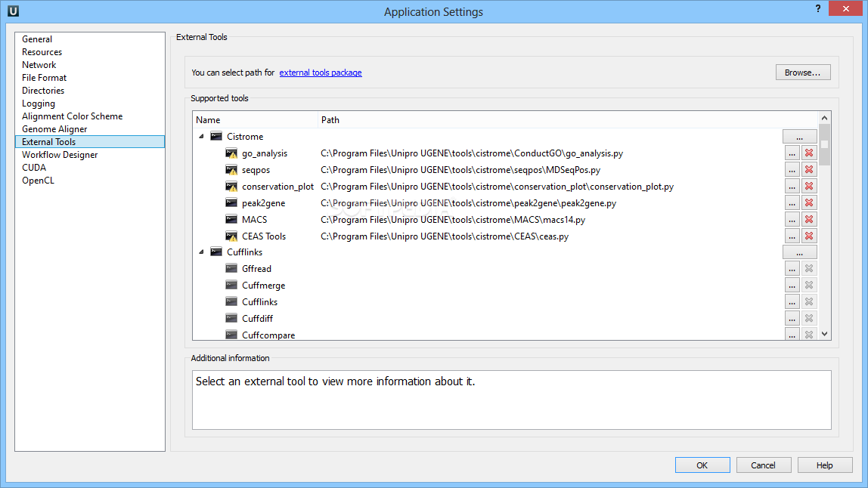
Task: Clear path with seqpos red X icon
Action: click(x=809, y=170)
